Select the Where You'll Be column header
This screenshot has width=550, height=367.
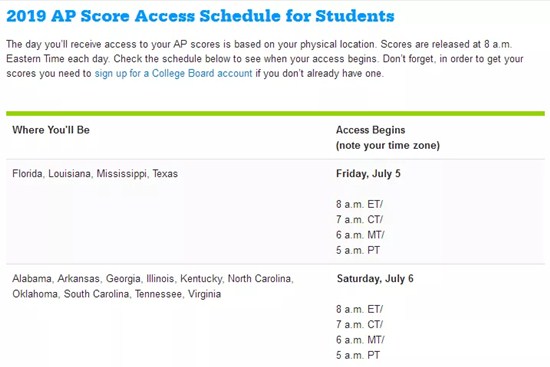coord(51,130)
